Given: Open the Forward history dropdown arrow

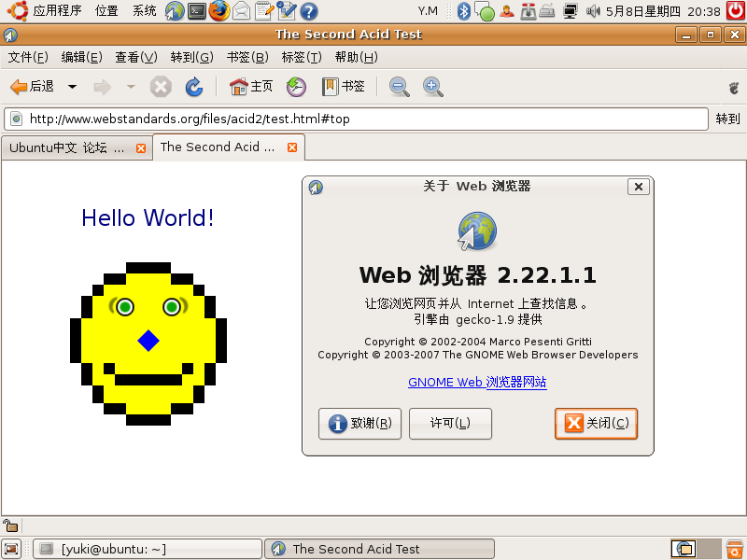Looking at the screenshot, I should coord(131,87).
